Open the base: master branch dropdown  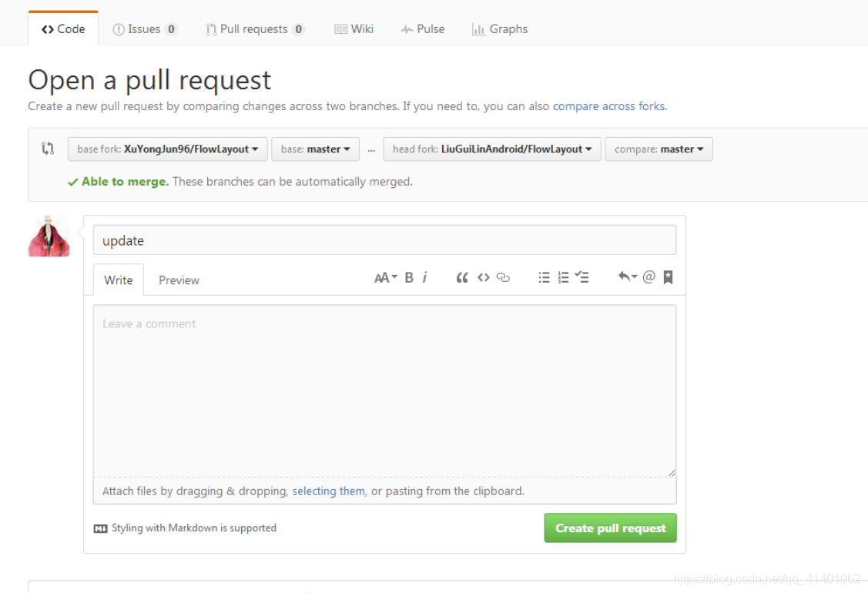315,149
